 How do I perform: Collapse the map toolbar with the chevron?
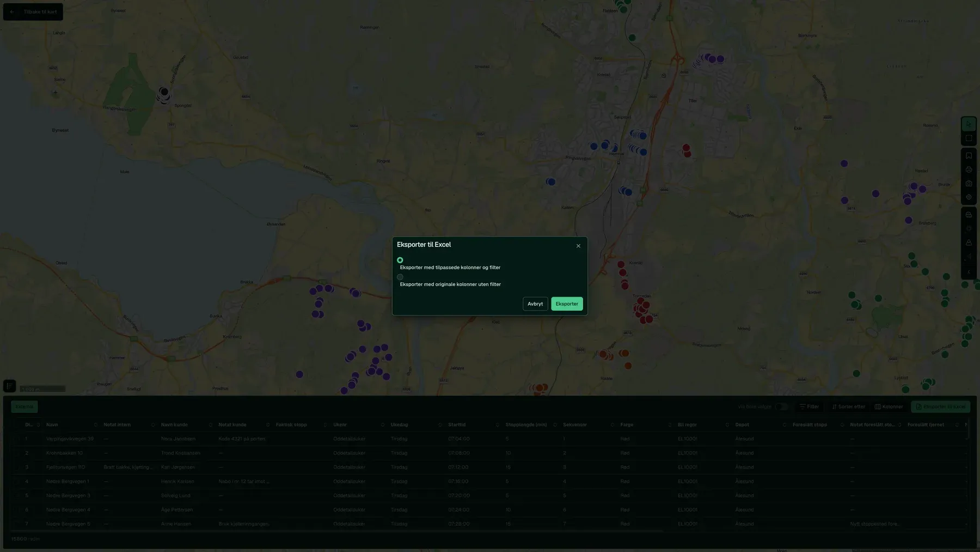pos(969,272)
